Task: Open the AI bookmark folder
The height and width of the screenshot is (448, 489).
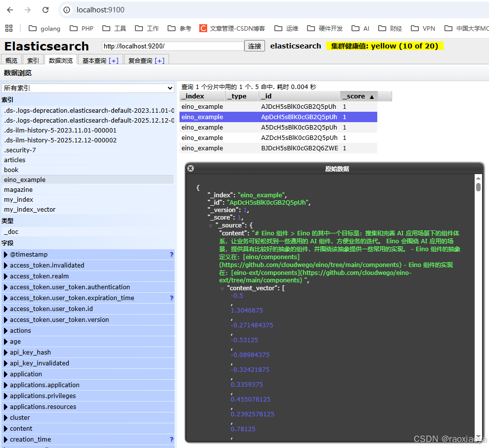Action: click(360, 28)
